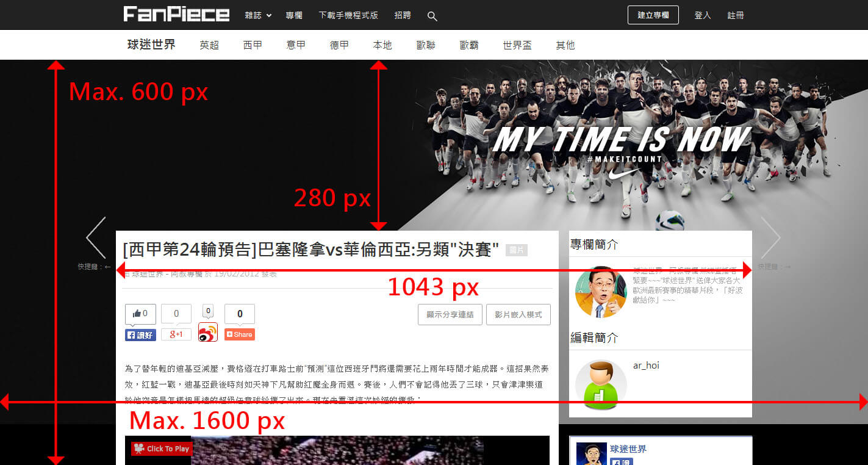Screen dimensions: 868x465
Task: Open the 招聘 menu item
Action: [x=403, y=15]
